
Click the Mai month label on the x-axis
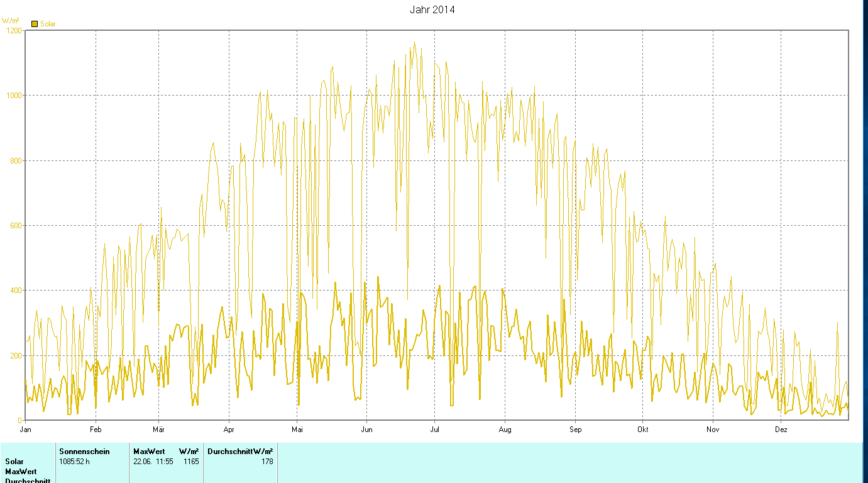[x=297, y=430]
